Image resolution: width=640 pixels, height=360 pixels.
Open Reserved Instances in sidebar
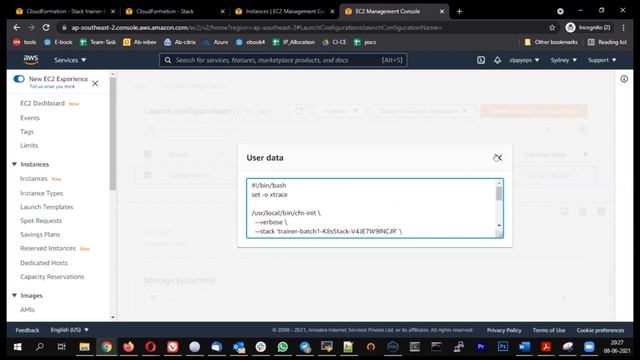click(x=48, y=248)
